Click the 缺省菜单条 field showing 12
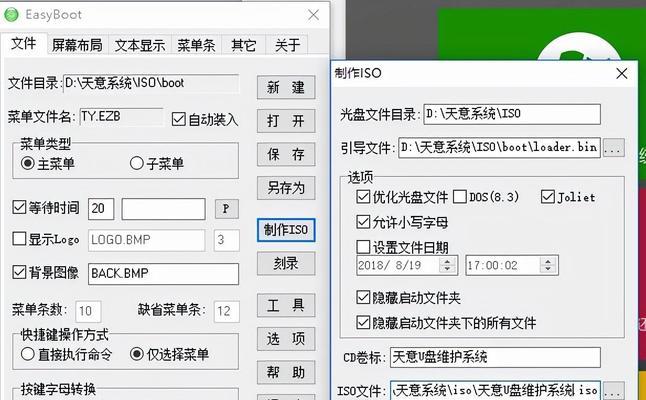This screenshot has height=400, width=646. pyautogui.click(x=227, y=312)
